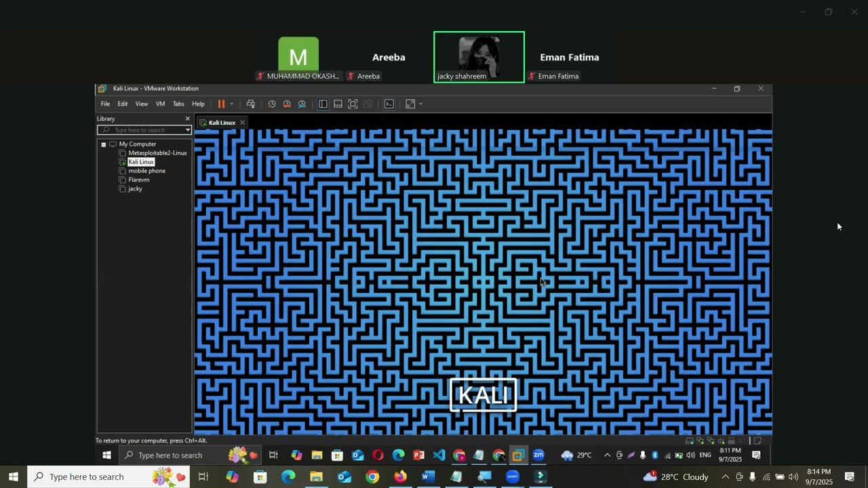
Task: Send Ctrl+Alt+Del to the virtual machine
Action: point(250,104)
